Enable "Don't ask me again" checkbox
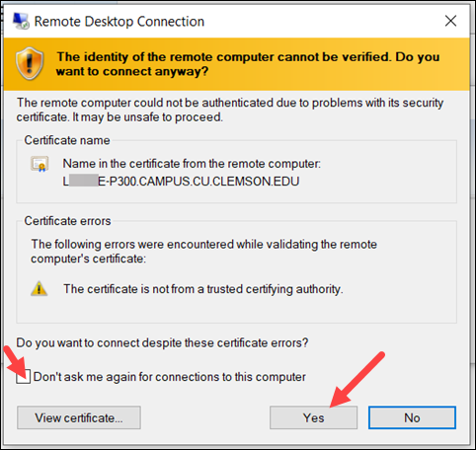The image size is (476, 450). tap(24, 377)
